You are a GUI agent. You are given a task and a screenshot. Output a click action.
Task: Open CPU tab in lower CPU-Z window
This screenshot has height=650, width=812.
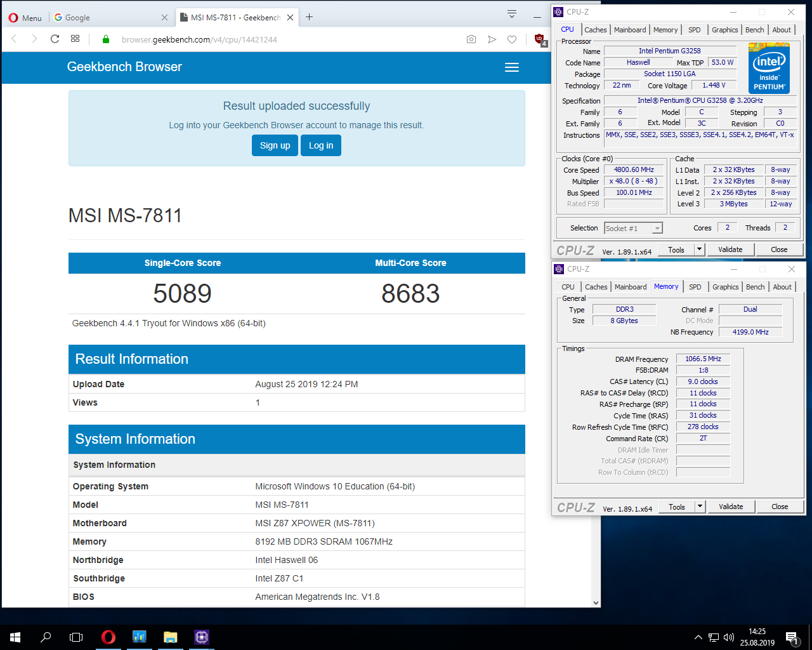pyautogui.click(x=568, y=287)
